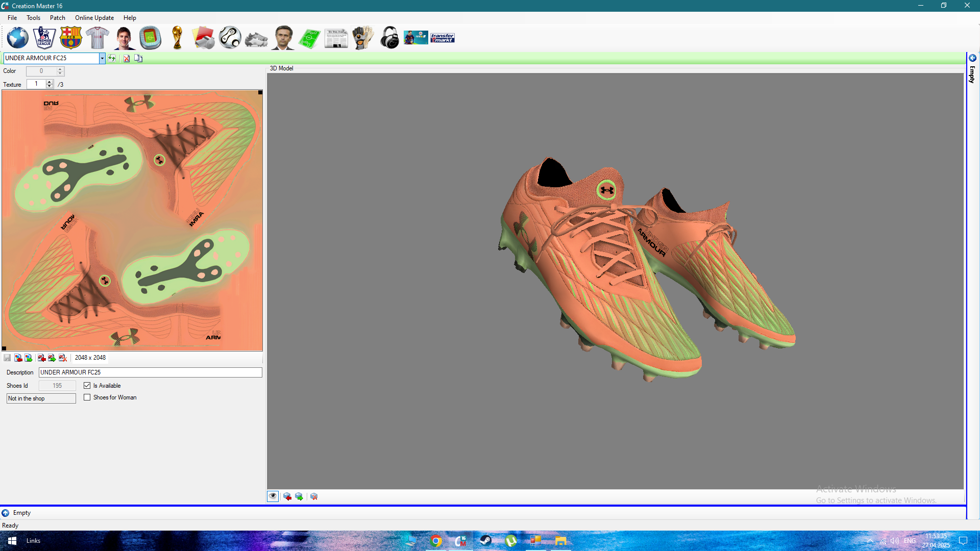
Task: Click the bottom Empty panel arrow icon
Action: [6, 513]
